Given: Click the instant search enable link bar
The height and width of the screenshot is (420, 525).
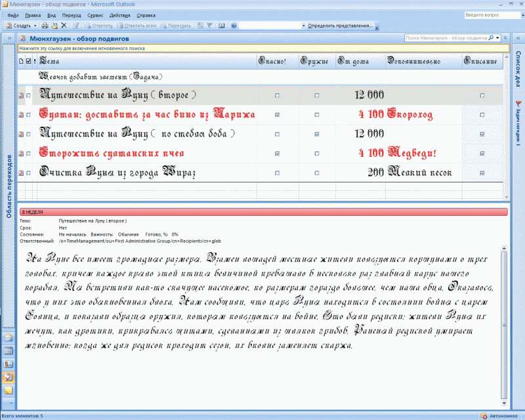Looking at the screenshot, I should coord(262,49).
